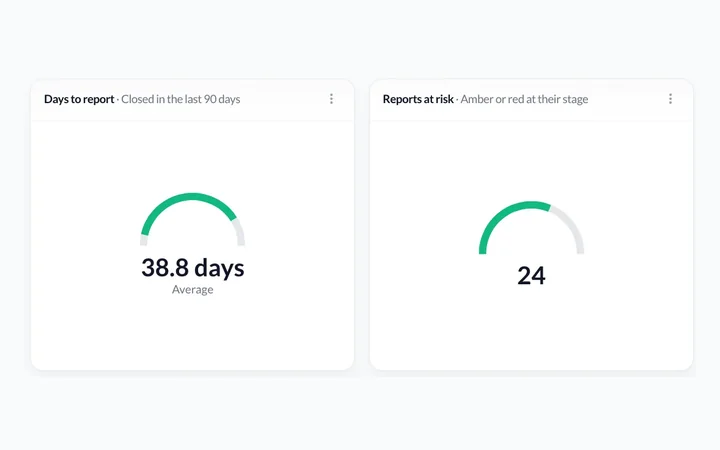Open the Days to report card options menu
The image size is (720, 450).
tap(331, 99)
